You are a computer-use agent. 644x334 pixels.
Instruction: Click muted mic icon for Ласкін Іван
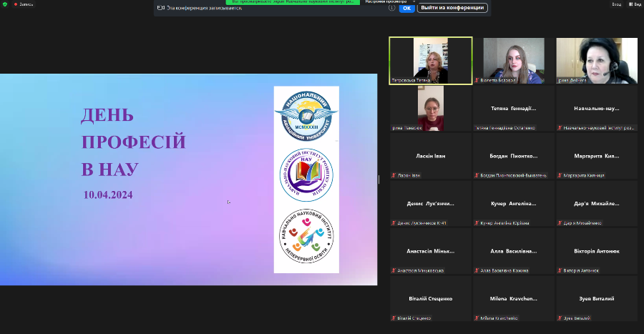click(394, 176)
